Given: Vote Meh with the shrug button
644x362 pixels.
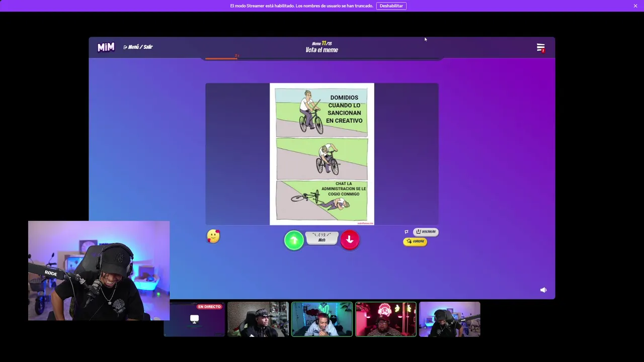Looking at the screenshot, I should point(322,238).
